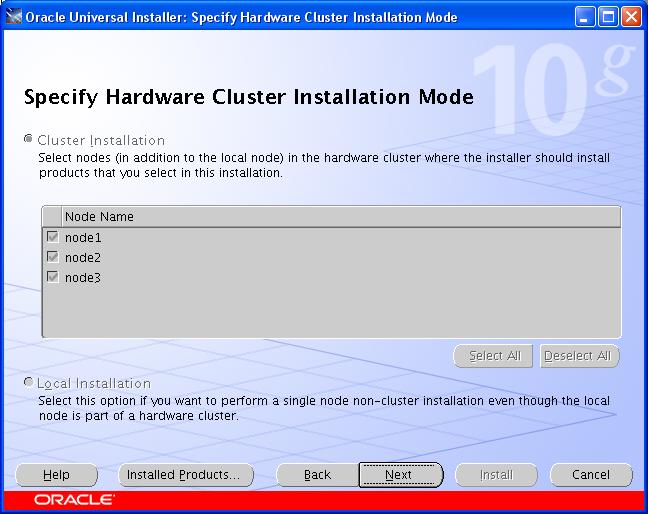Select the Cluster Installation radio button
This screenshot has height=514, width=648.
click(x=28, y=140)
